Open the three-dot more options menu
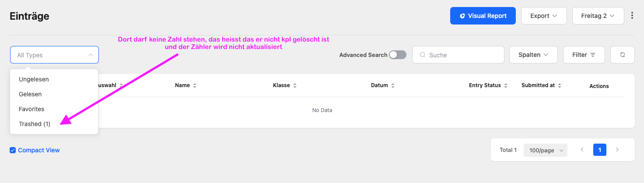Screen dimensions: 644x183 click(632, 16)
